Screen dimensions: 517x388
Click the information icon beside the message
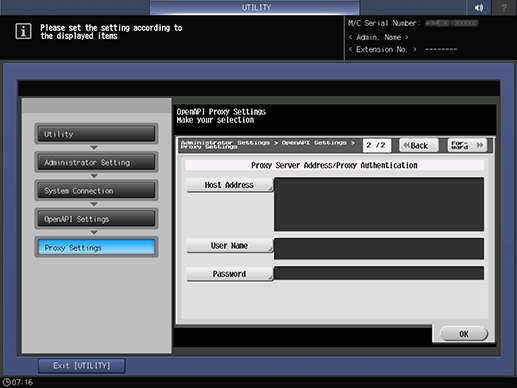(23, 31)
